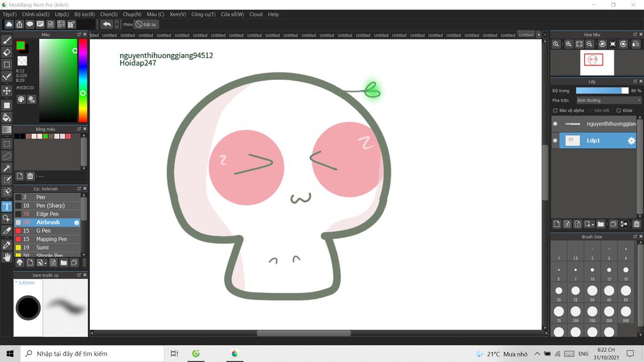Rotate canvas left in the navigator
644x362 pixels.
coord(602,44)
